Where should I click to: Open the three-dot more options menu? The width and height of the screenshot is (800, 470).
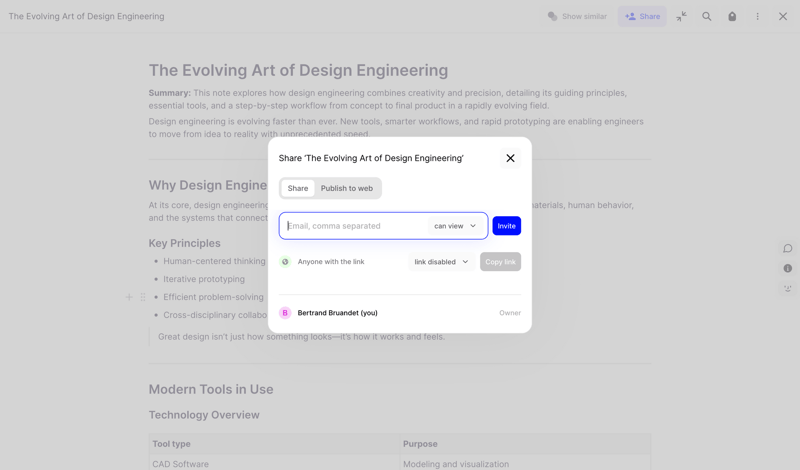pyautogui.click(x=757, y=16)
